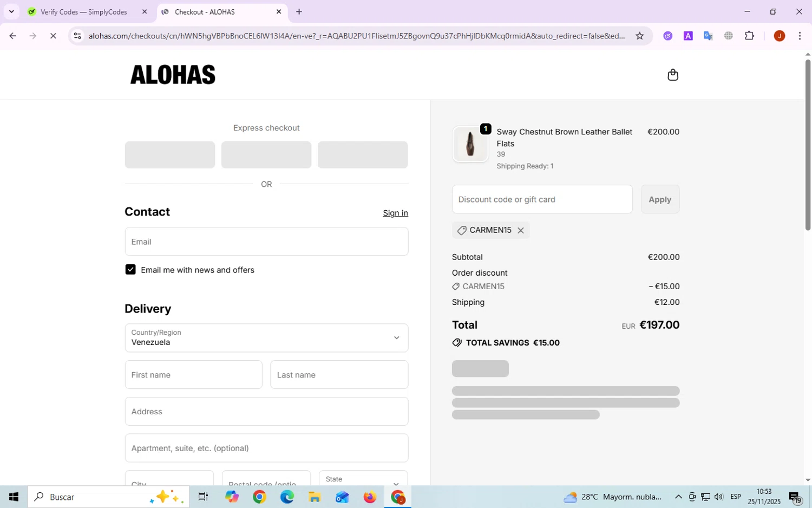Image resolution: width=812 pixels, height=508 pixels.
Task: Open a new browser tab
Action: [299, 11]
